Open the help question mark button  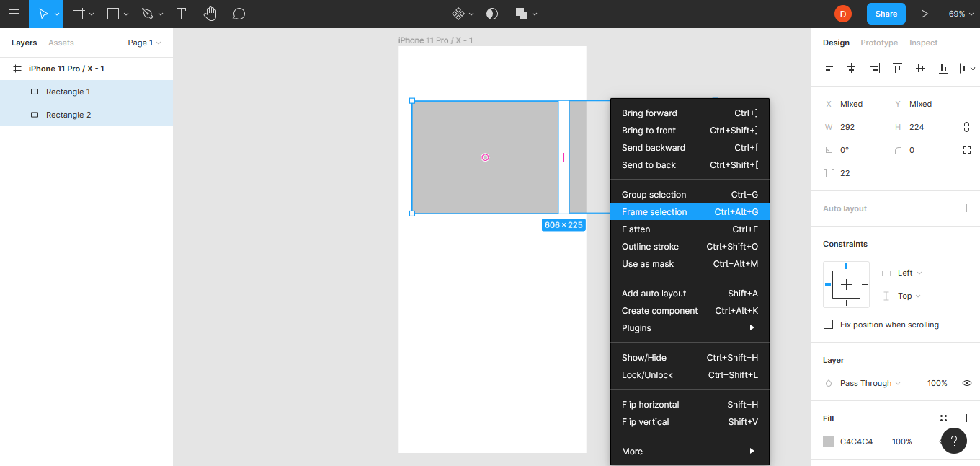click(x=953, y=441)
